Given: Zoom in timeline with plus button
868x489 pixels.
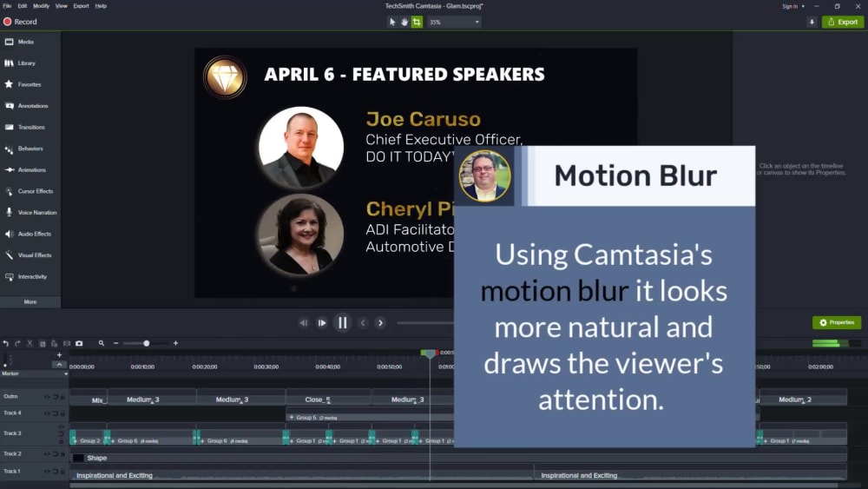Looking at the screenshot, I should click(175, 343).
